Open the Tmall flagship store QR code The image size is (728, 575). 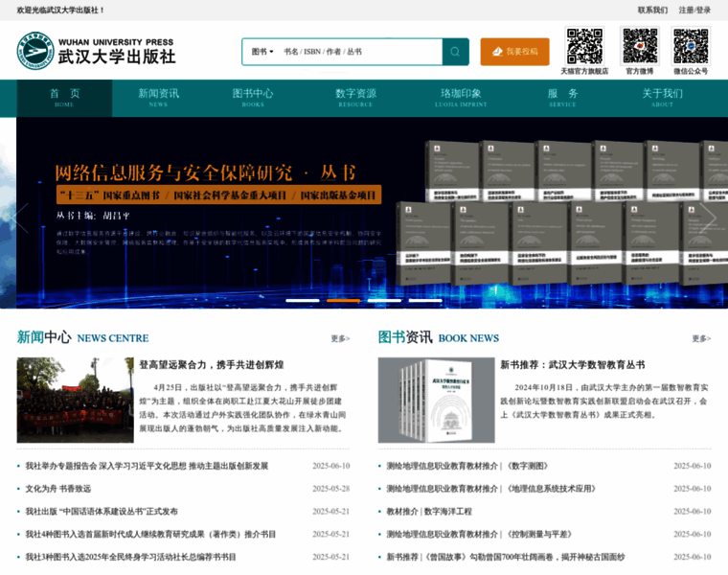pos(584,46)
